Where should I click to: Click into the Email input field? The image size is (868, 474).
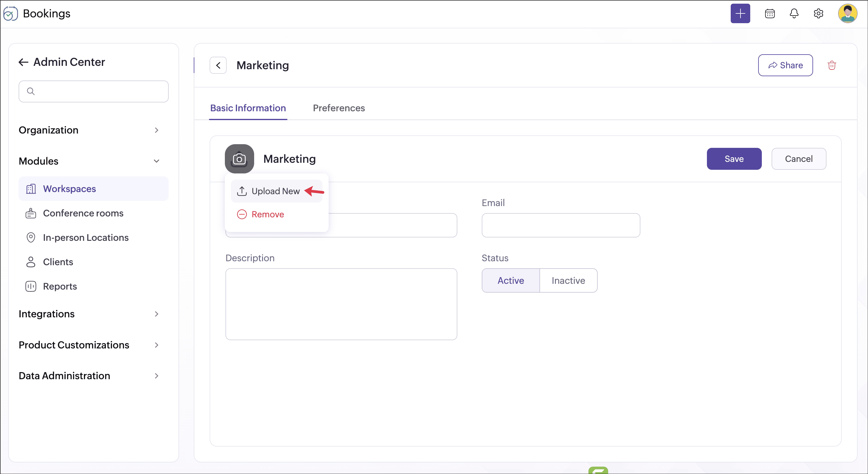coord(561,225)
